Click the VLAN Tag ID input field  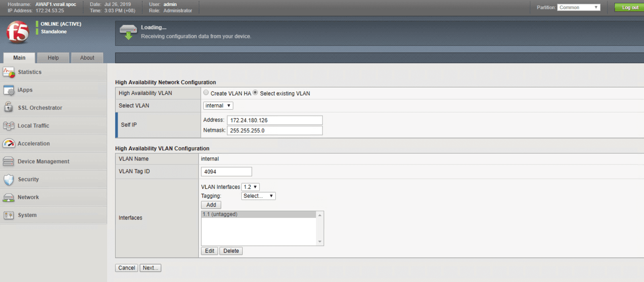click(x=226, y=172)
